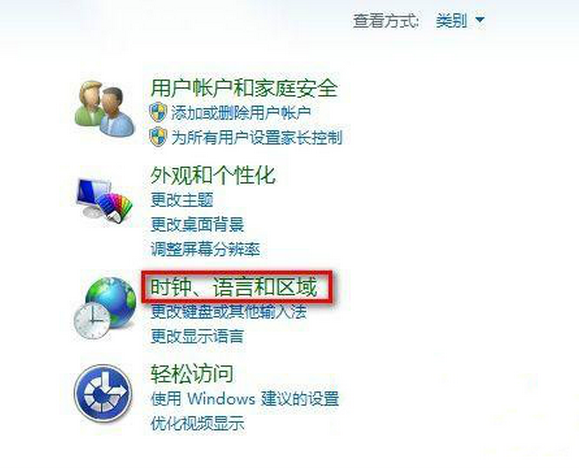The image size is (579, 468).
Task: Open 为所有用户设置家长控制 link
Action: point(257,137)
